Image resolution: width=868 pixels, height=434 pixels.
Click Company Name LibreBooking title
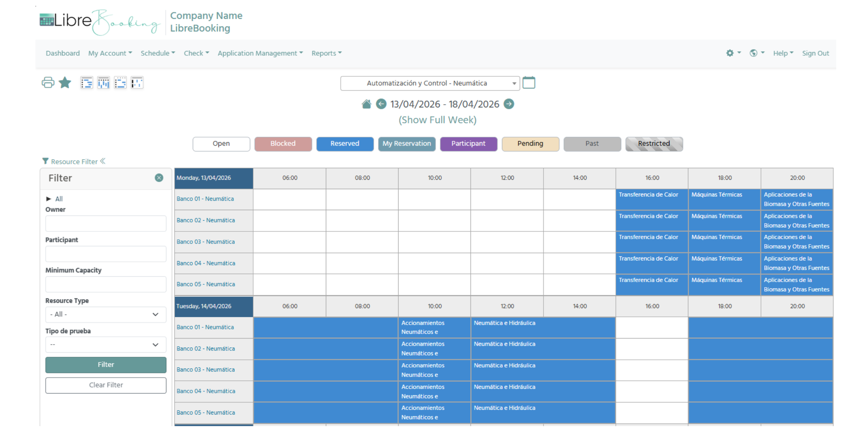[206, 22]
